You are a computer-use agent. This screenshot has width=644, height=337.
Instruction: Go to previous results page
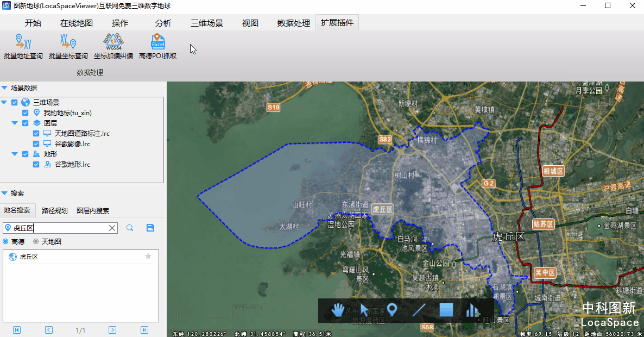click(49, 330)
